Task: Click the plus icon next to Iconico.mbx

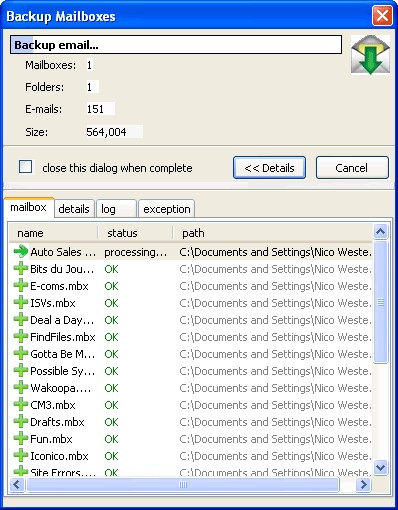Action: [x=21, y=456]
